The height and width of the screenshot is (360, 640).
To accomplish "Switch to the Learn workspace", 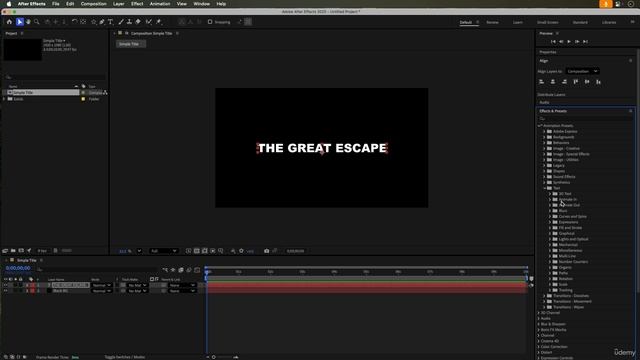I will (x=518, y=22).
